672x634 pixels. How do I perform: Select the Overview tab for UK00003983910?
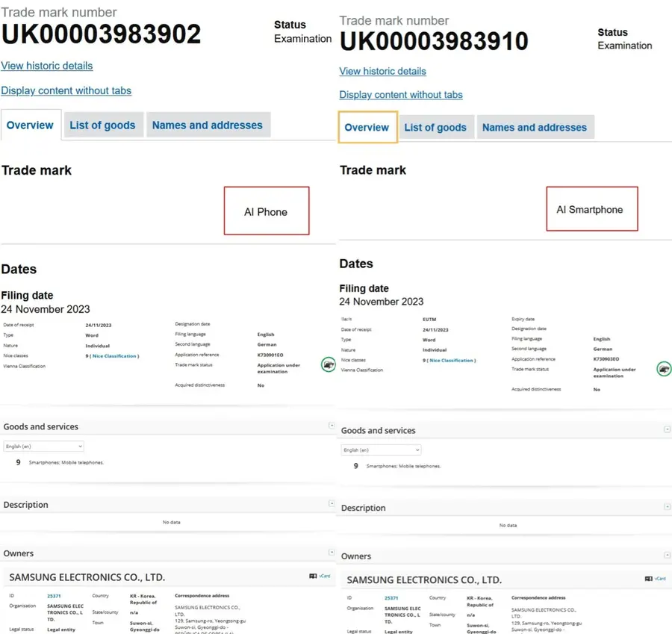click(x=367, y=128)
